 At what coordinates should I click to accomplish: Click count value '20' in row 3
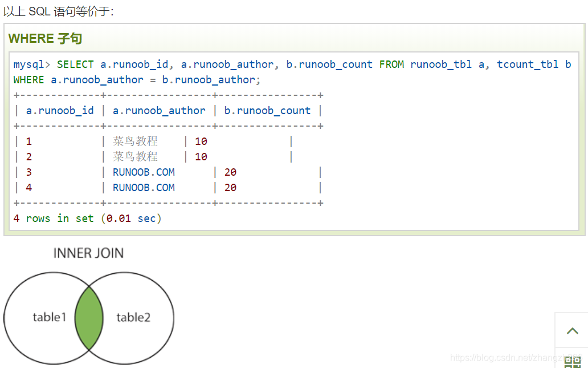click(230, 172)
